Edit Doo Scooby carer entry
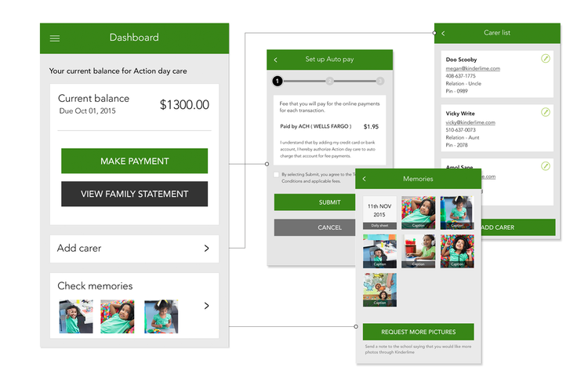 546,59
